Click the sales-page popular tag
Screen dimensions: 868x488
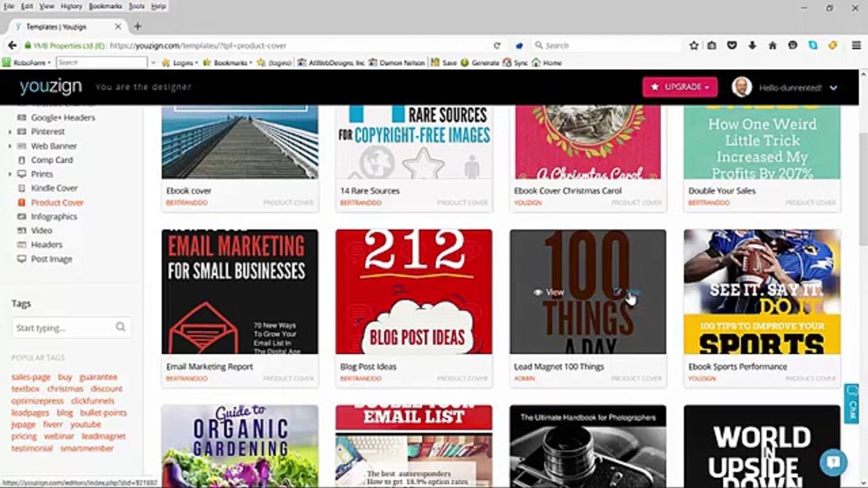coord(31,377)
